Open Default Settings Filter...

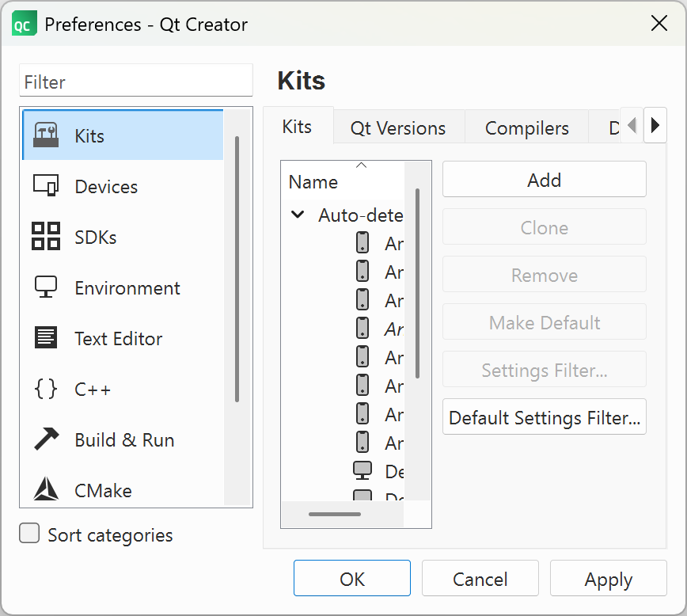pyautogui.click(x=545, y=417)
